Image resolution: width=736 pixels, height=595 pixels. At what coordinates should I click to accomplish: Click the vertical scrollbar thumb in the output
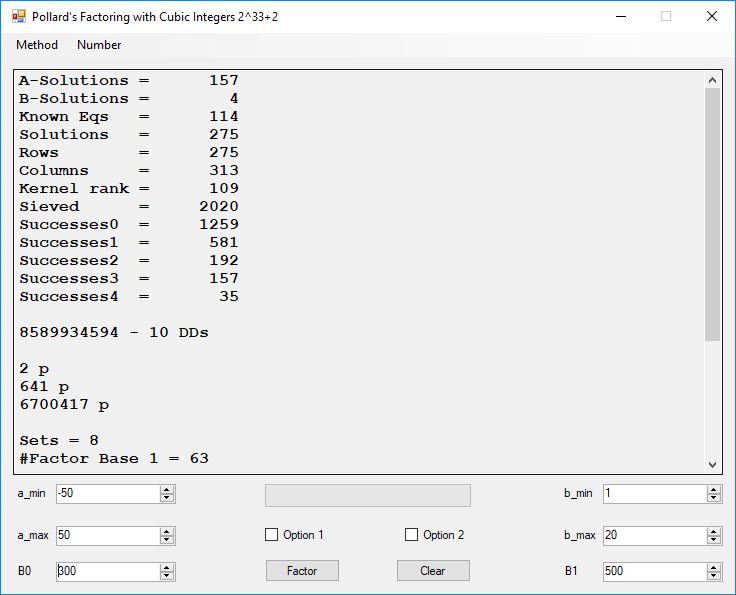coord(712,214)
